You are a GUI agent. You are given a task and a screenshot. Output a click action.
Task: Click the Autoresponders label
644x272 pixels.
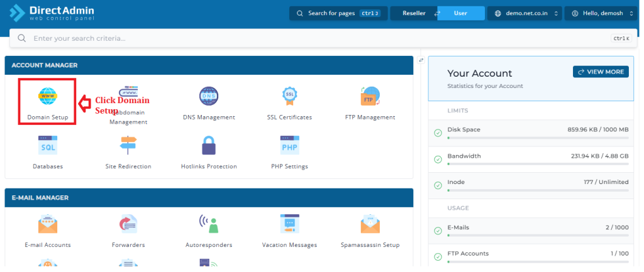click(209, 245)
